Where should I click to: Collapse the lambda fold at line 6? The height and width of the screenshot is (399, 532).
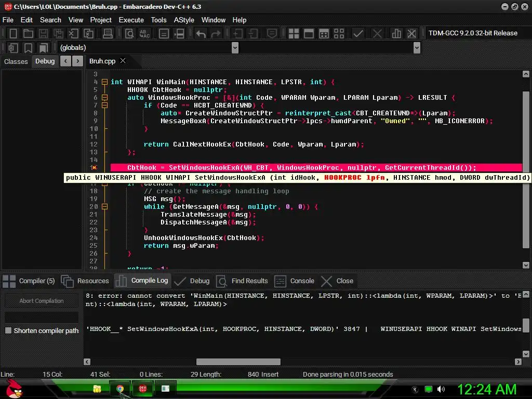104,97
